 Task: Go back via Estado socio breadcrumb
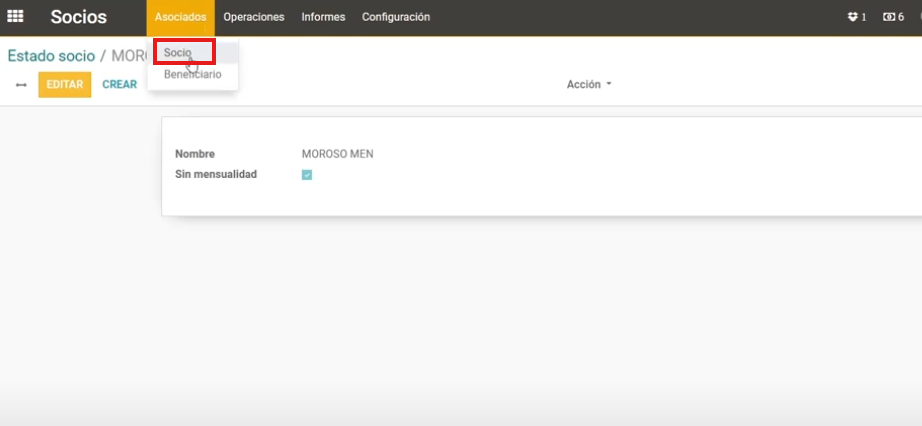pos(51,56)
